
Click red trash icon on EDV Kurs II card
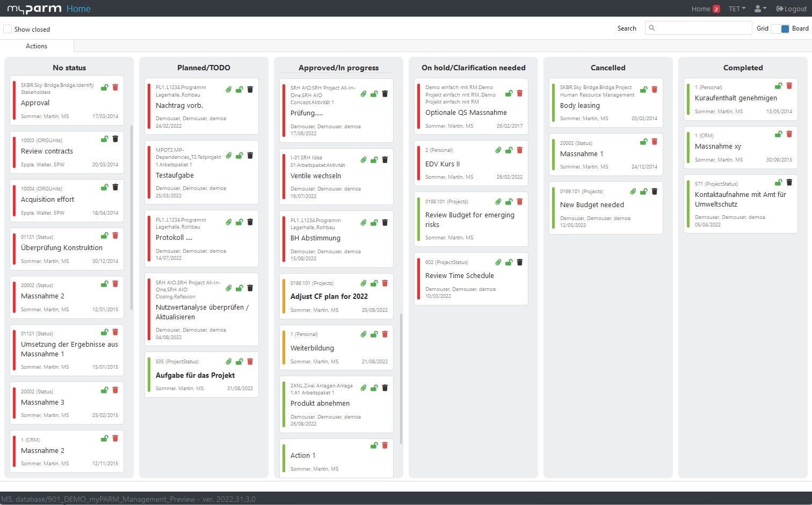click(x=520, y=150)
